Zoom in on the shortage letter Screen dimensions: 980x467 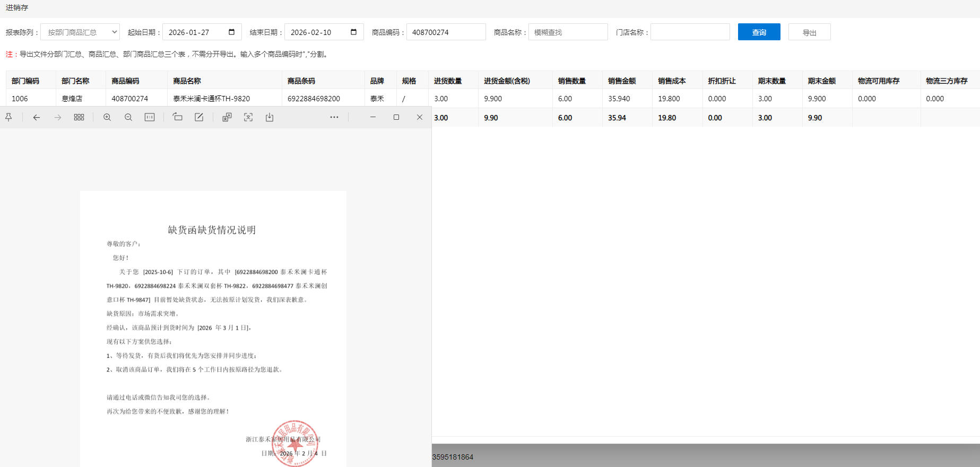coord(107,117)
